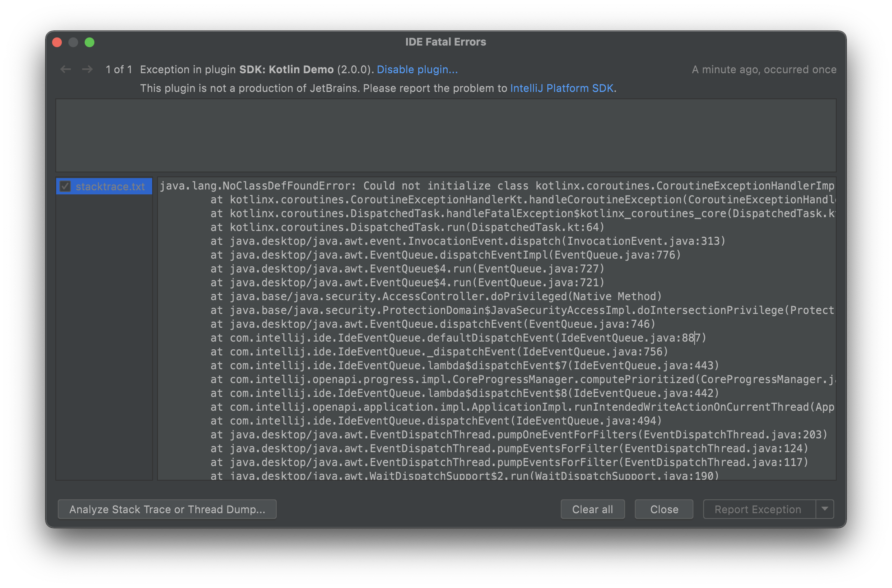This screenshot has height=588, width=892.
Task: Click the IdeEventQueue.java:887 stack line
Action: pos(458,338)
